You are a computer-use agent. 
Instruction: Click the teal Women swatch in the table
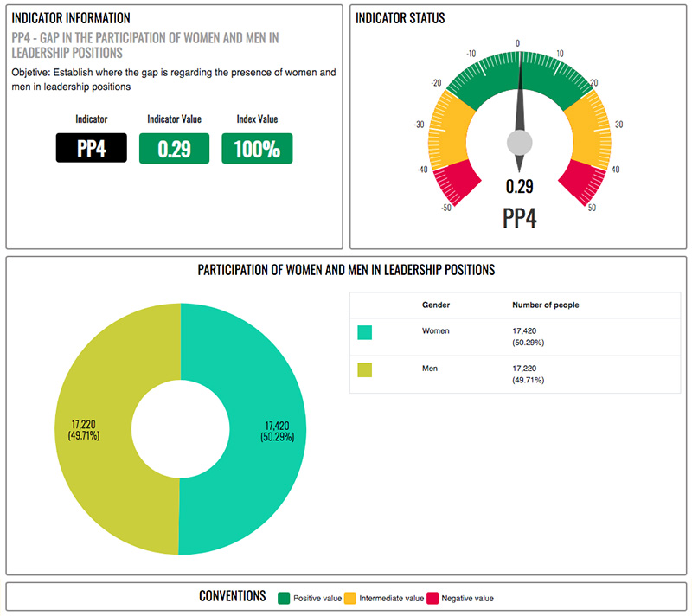pos(364,332)
